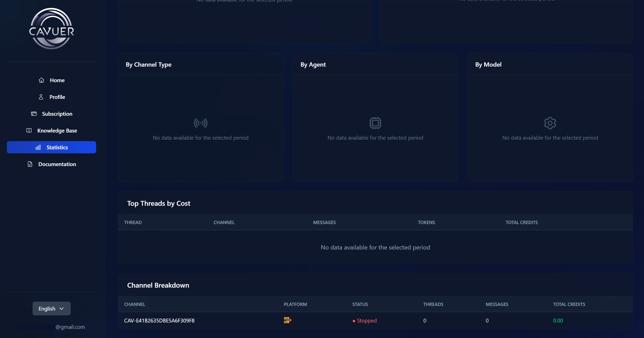
Task: Click the chip icon in By Agent
Action: (375, 123)
